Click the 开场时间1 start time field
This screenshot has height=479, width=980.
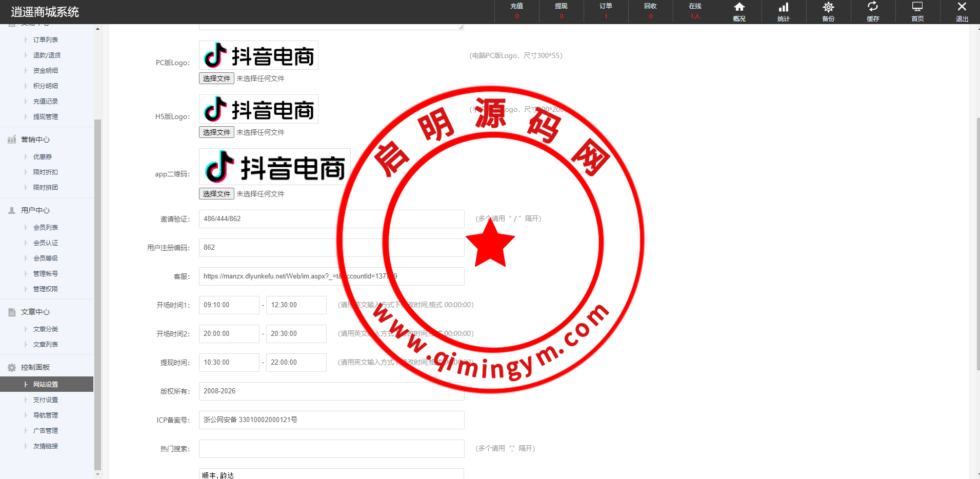click(229, 305)
